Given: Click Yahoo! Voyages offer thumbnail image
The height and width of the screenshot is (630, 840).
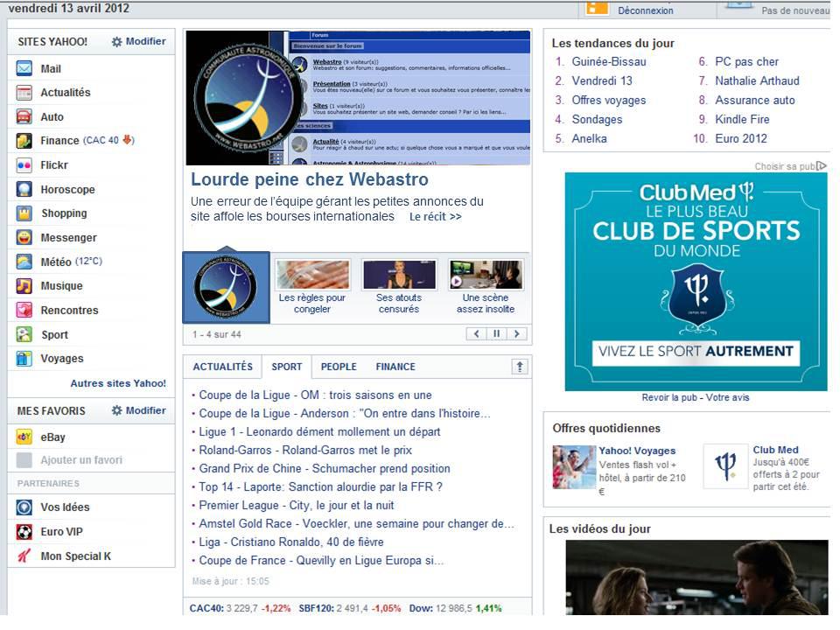Looking at the screenshot, I should pos(574,466).
